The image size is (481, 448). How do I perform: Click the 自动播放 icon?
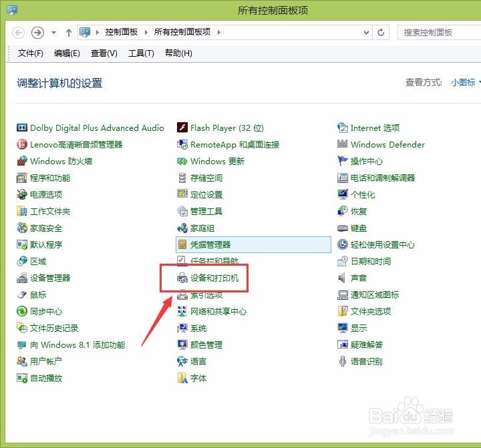tap(22, 378)
